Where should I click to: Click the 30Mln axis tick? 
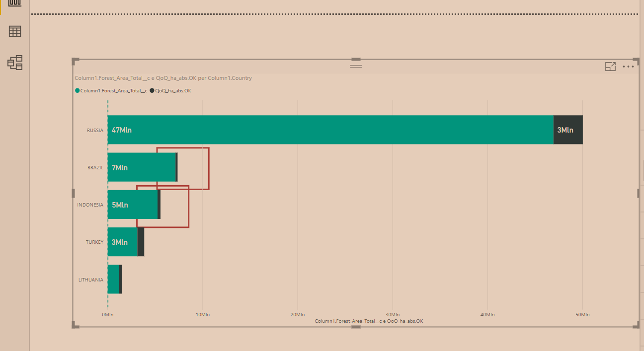click(393, 315)
